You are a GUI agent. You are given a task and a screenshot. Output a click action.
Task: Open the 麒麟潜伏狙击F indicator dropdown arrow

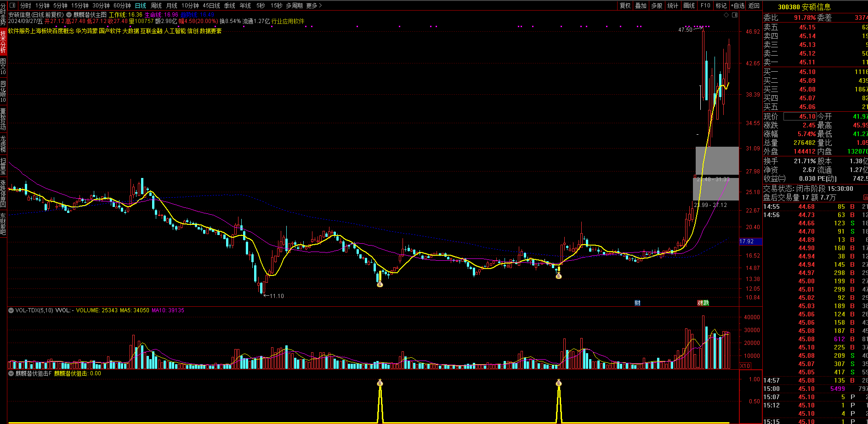tap(11, 373)
